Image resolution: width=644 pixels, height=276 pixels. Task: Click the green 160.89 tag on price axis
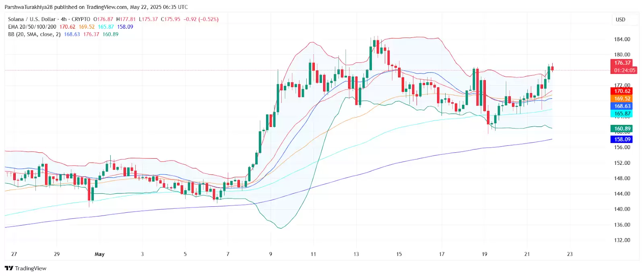[622, 129]
